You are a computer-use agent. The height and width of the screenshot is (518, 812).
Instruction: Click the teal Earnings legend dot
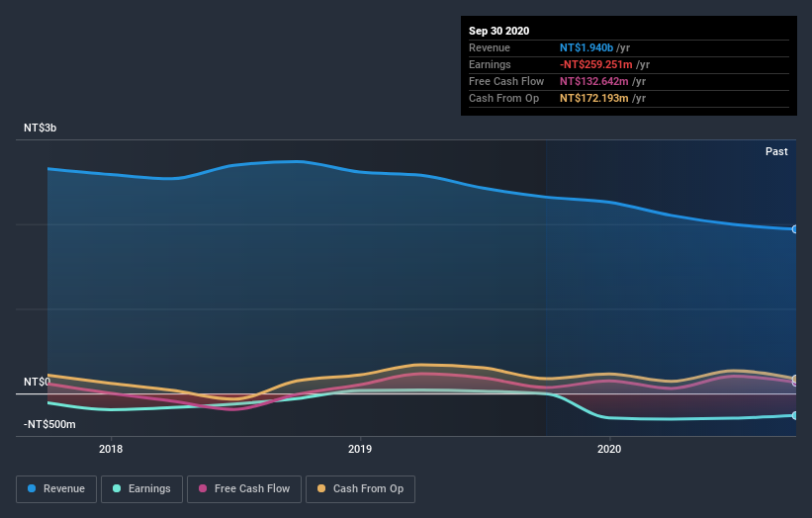click(117, 488)
